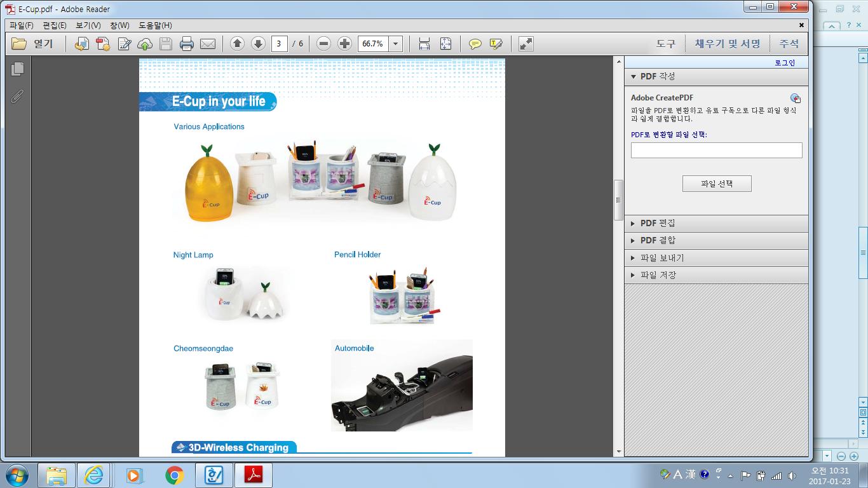Click the zoom percentage field showing 66.7%
868x488 pixels.
373,44
